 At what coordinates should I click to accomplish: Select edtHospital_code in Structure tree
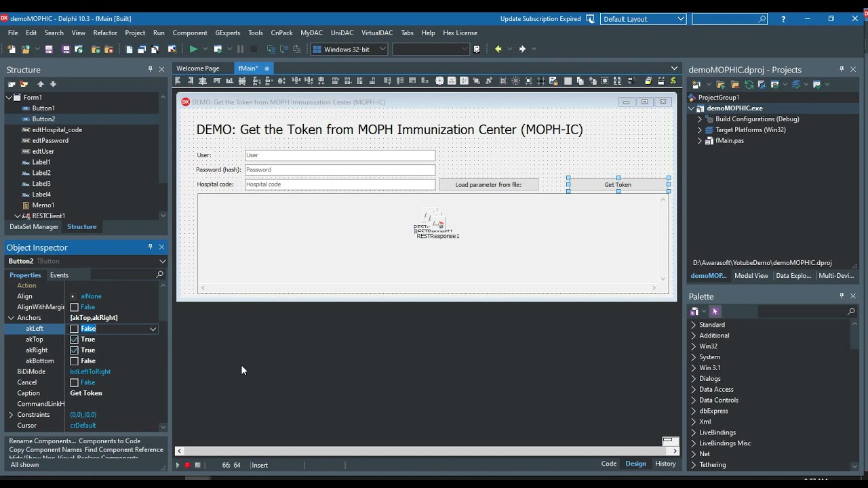[57, 129]
